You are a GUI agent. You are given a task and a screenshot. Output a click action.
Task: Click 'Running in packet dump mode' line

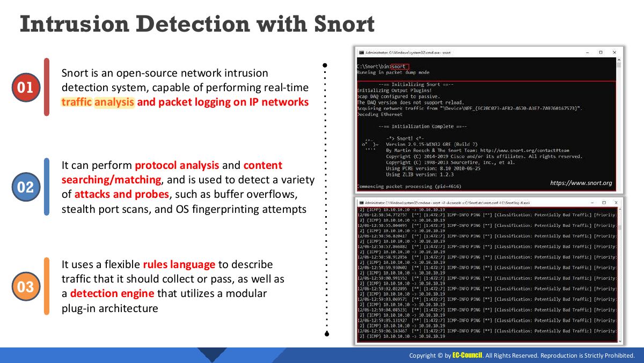[393, 72]
